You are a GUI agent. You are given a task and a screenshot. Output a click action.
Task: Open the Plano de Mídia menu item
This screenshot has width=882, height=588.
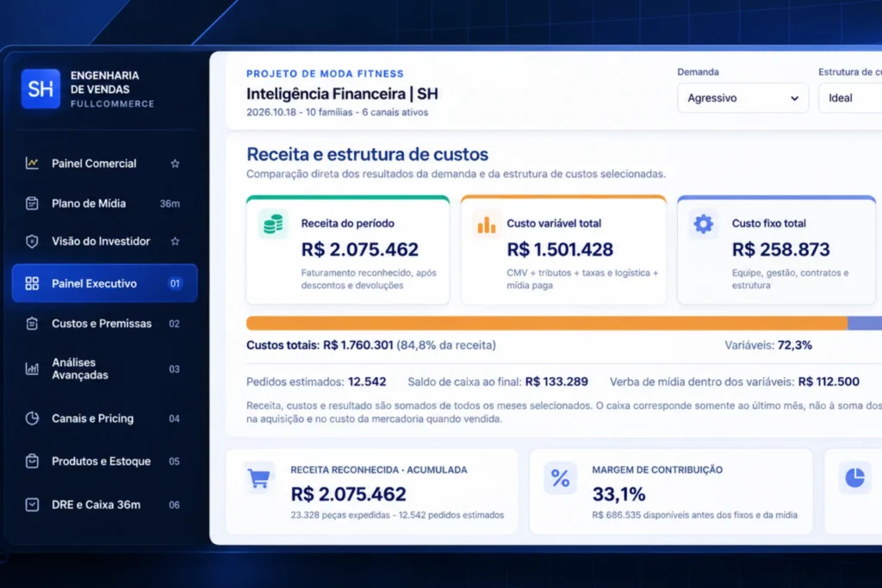tap(104, 203)
